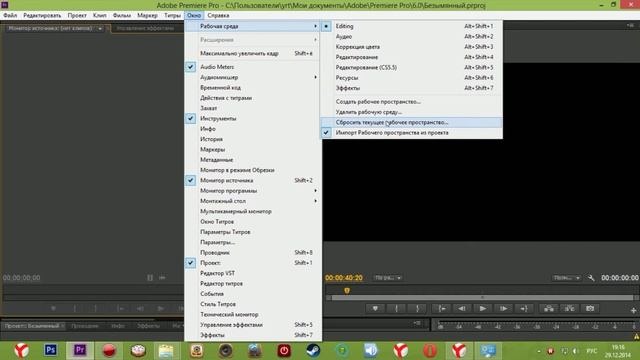The height and width of the screenshot is (360, 640).
Task: Open the Клип menu
Action: [x=100, y=16]
